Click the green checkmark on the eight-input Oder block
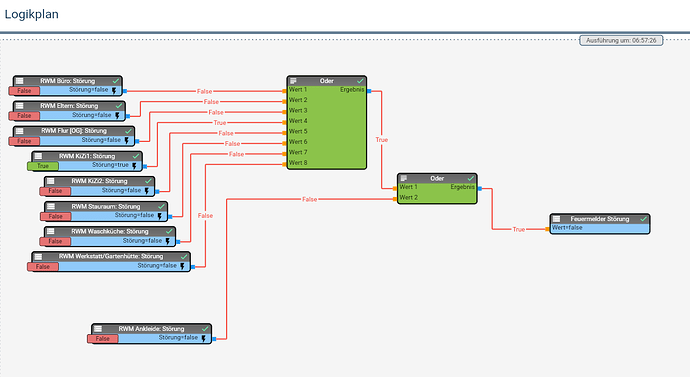Viewport: 690px width, 377px height. tap(360, 81)
